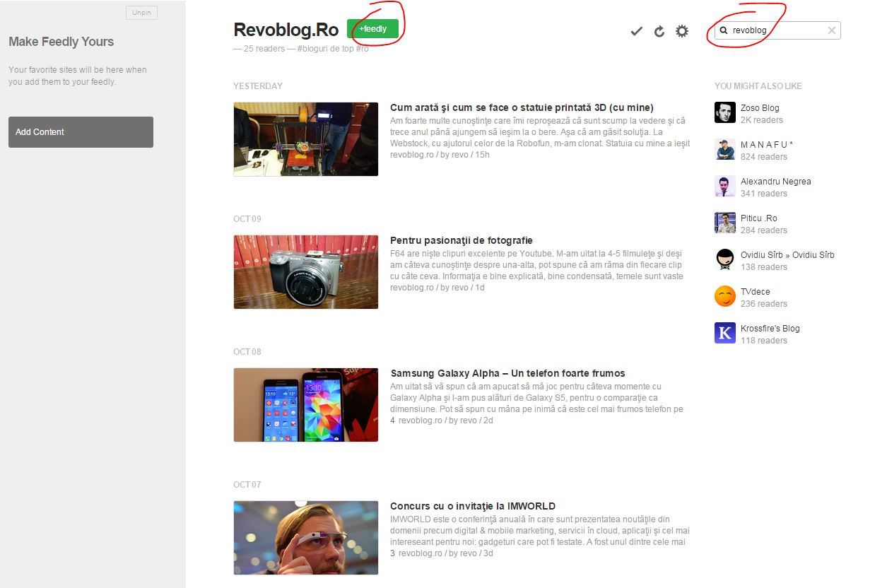Open Krossfire's Blog suggestion
The width and height of the screenshot is (887, 588).
click(770, 328)
